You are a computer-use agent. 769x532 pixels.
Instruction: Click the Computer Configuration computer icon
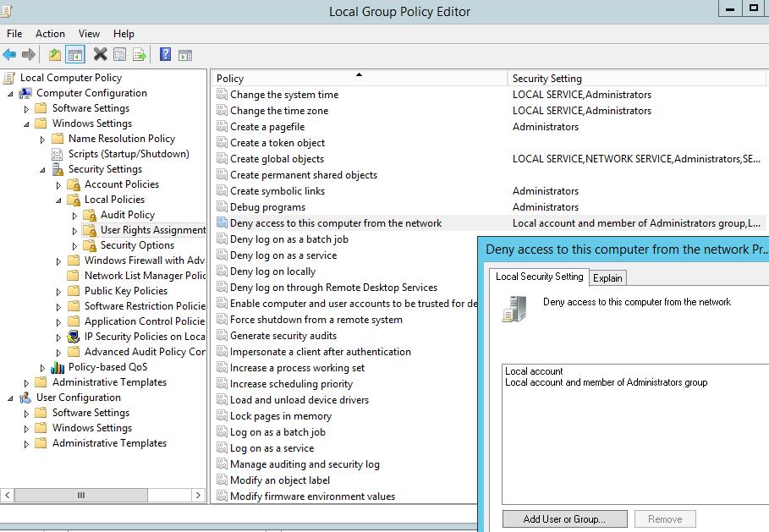[25, 93]
